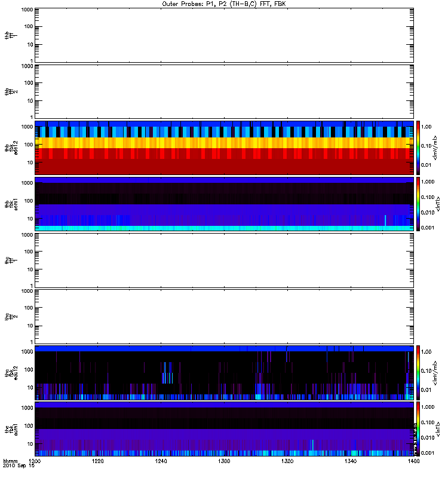Click the thc fbk scm1 color bar

pos(418,429)
